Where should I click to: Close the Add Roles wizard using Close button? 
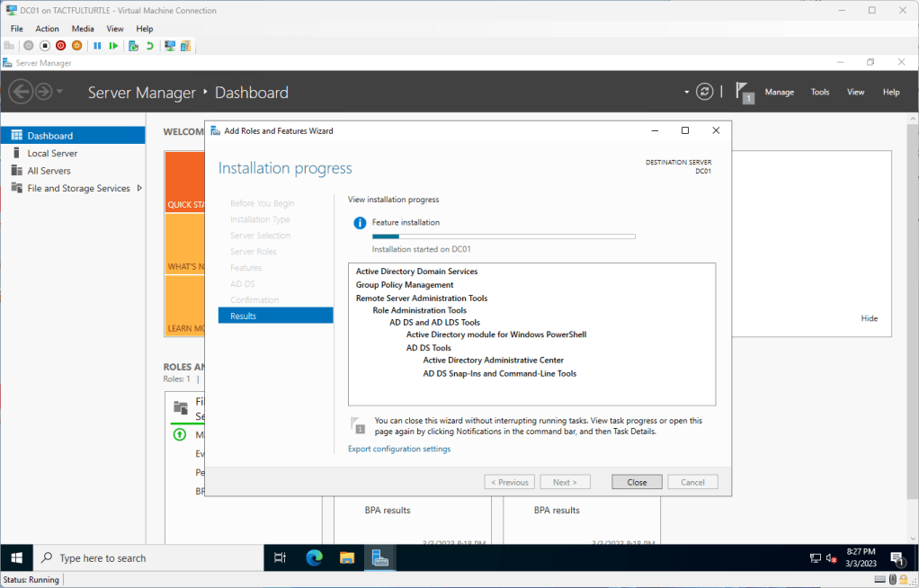[637, 482]
